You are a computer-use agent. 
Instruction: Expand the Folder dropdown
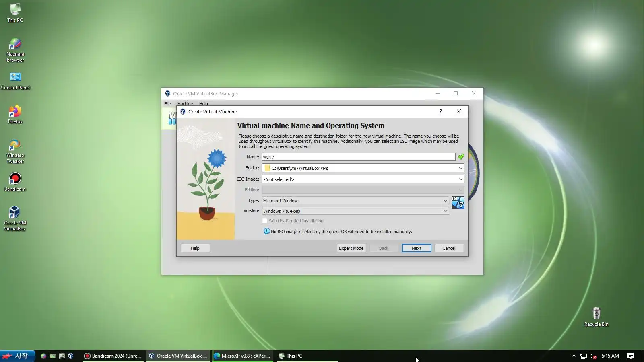[x=460, y=168]
